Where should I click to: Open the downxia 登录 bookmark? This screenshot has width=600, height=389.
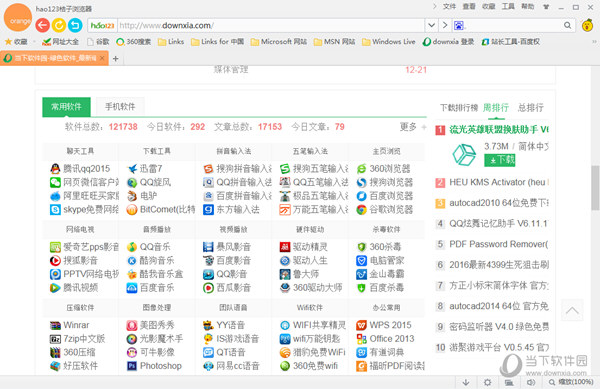(x=448, y=42)
